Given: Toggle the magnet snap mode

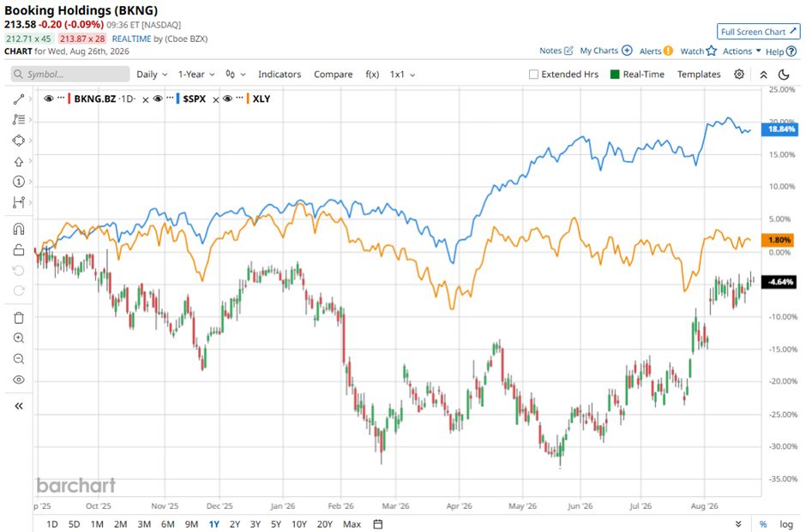Looking at the screenshot, I should pyautogui.click(x=19, y=229).
